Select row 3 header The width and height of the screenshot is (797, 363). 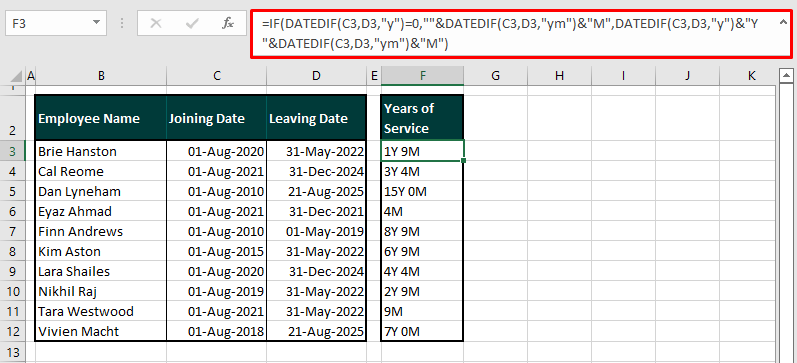point(13,152)
